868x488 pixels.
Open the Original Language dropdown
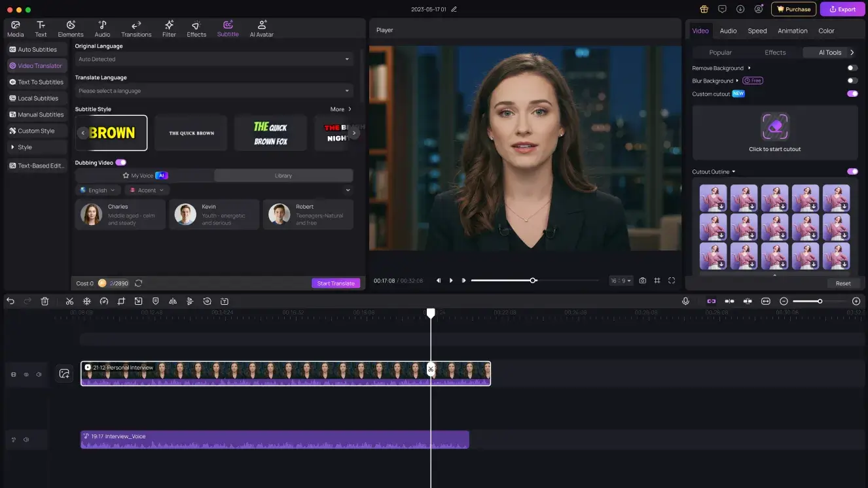click(x=214, y=59)
